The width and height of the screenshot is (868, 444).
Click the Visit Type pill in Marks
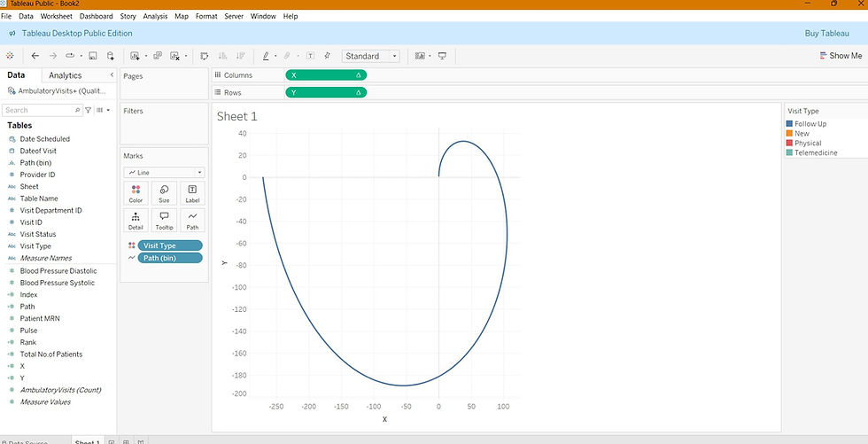(x=170, y=245)
